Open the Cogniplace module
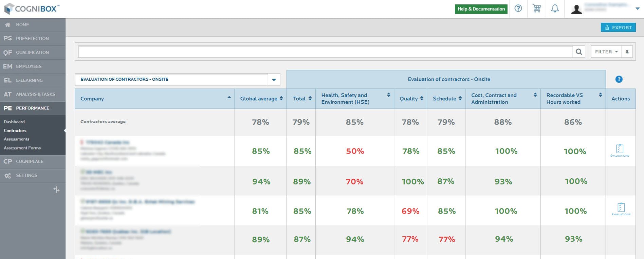This screenshot has width=644, height=259. point(33,161)
